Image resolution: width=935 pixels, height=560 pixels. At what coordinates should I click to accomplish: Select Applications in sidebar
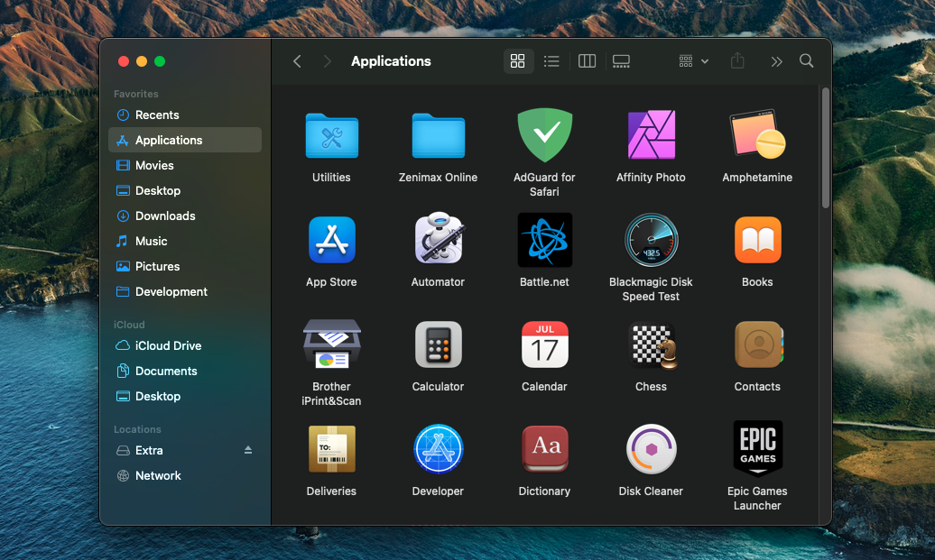coord(185,140)
